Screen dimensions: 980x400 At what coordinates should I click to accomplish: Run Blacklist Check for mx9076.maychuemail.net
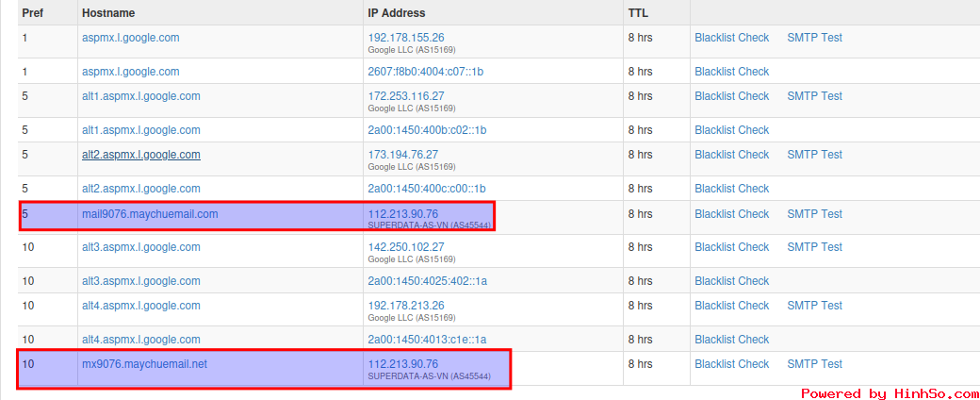coord(731,364)
